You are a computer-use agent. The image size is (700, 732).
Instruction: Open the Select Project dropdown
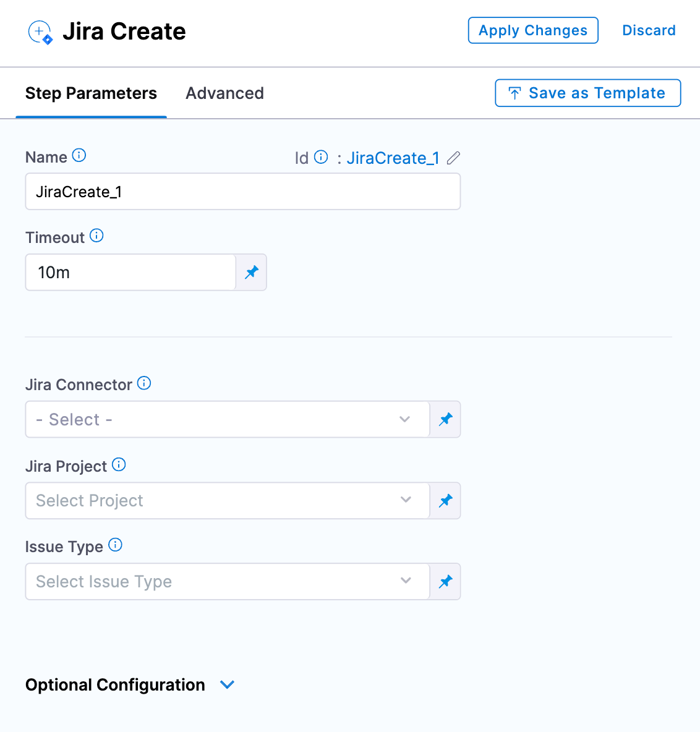coord(227,501)
